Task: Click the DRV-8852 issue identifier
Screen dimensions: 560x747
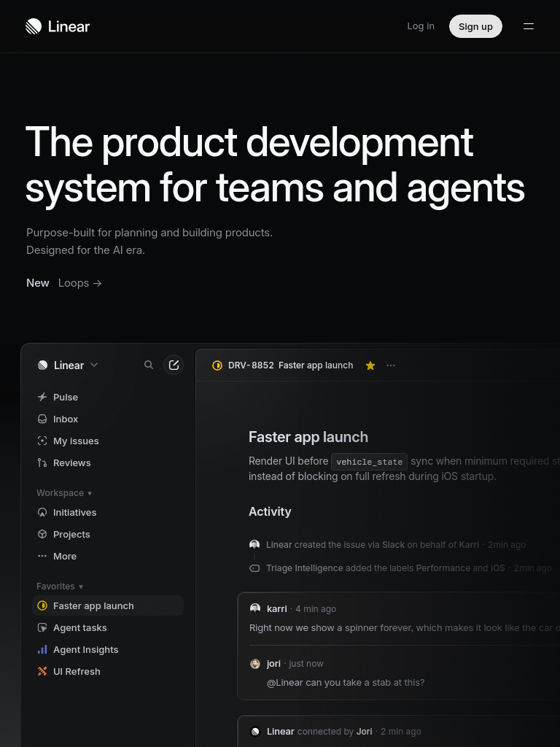Action: [251, 365]
